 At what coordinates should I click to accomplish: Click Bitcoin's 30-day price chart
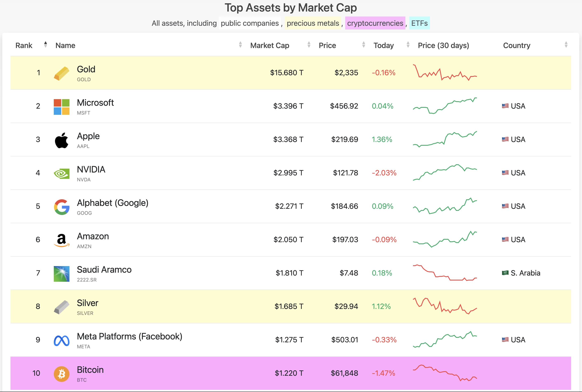click(x=445, y=373)
